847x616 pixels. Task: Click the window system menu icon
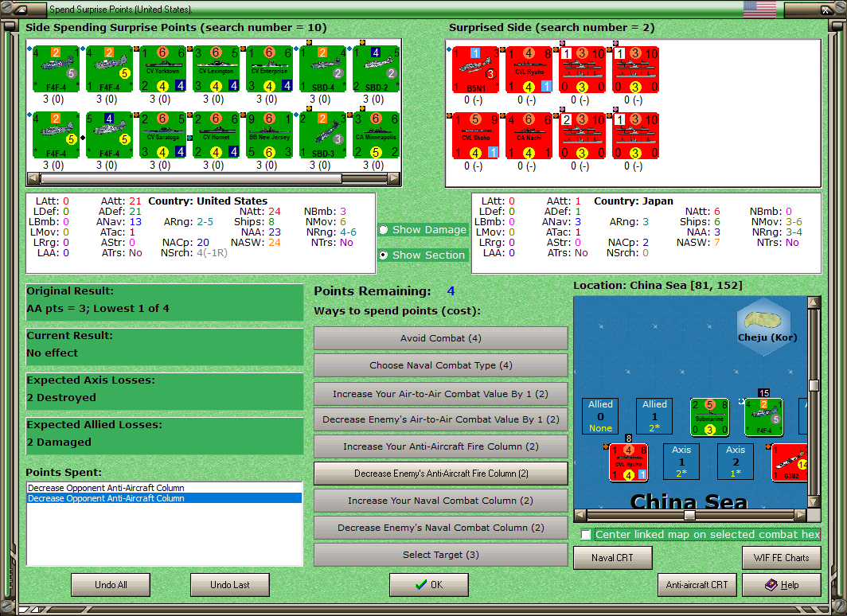pyautogui.click(x=20, y=10)
